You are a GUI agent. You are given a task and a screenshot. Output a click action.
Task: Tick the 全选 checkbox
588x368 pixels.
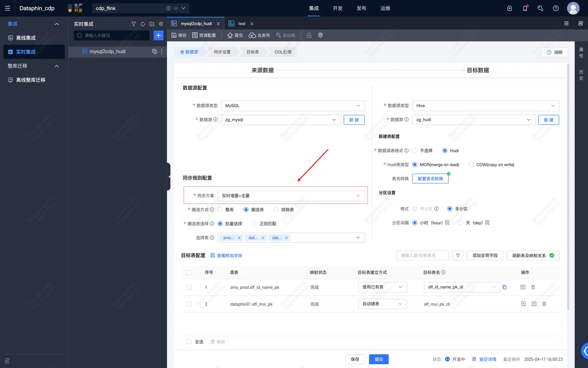point(189,342)
